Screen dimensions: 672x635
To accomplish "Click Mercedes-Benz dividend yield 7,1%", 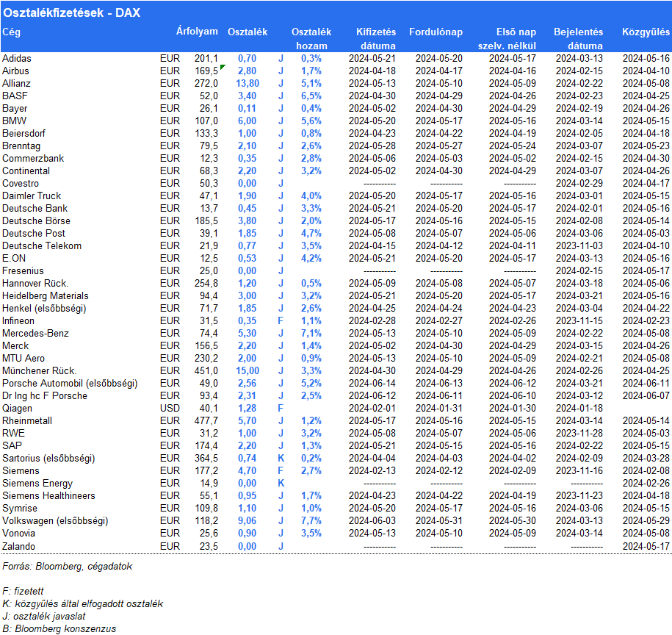I will click(x=311, y=333).
